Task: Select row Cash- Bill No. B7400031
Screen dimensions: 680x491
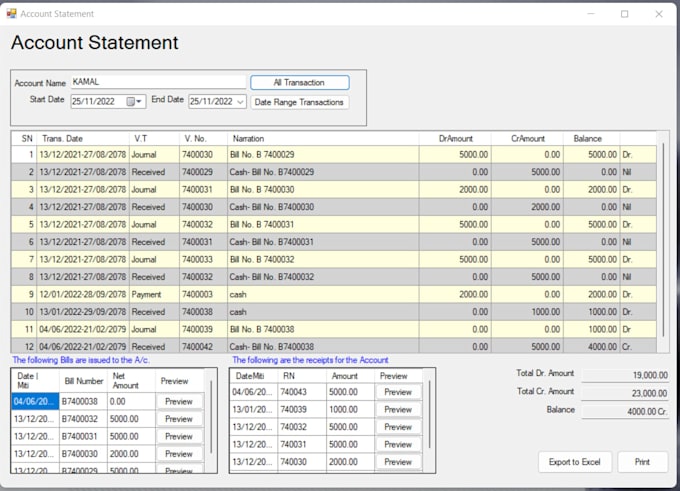Action: (x=333, y=242)
